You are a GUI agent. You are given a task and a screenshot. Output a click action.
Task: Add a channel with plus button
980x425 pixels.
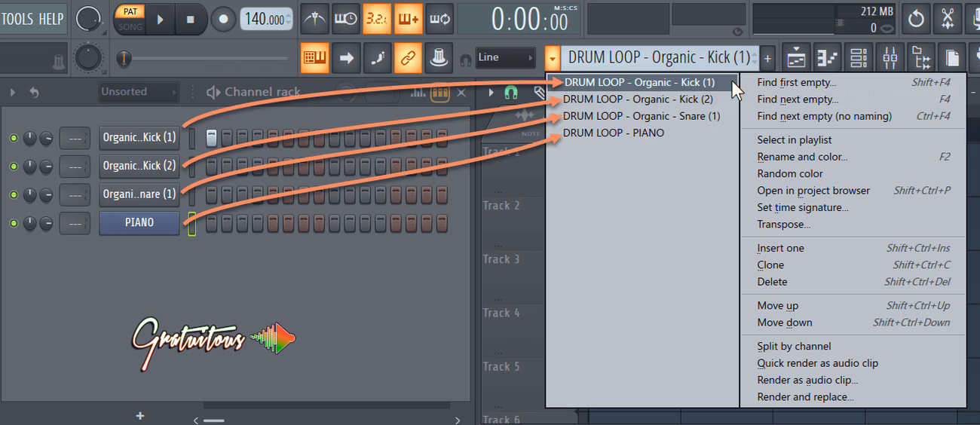[140, 415]
